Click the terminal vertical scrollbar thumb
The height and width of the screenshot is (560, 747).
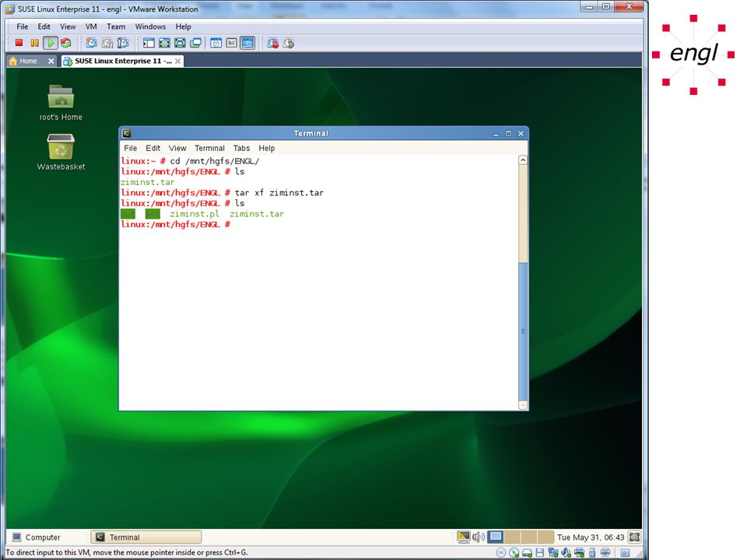[x=523, y=331]
